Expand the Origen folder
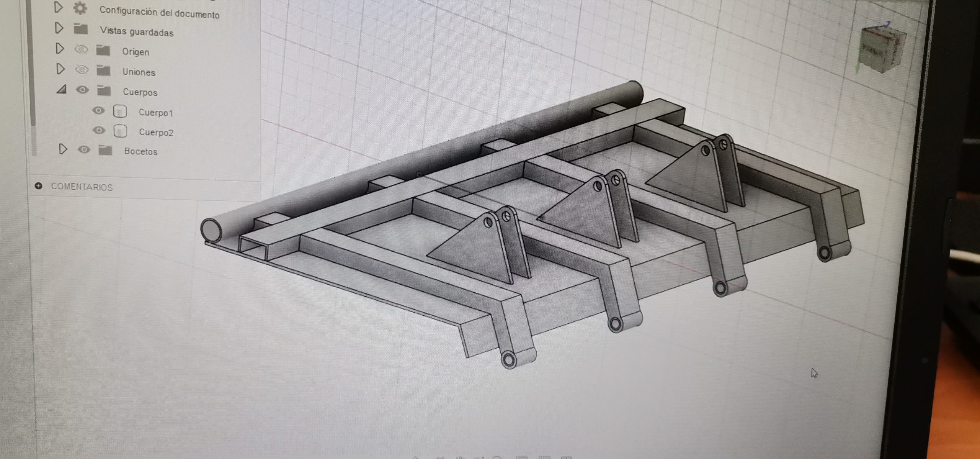The image size is (980, 459). point(60,48)
